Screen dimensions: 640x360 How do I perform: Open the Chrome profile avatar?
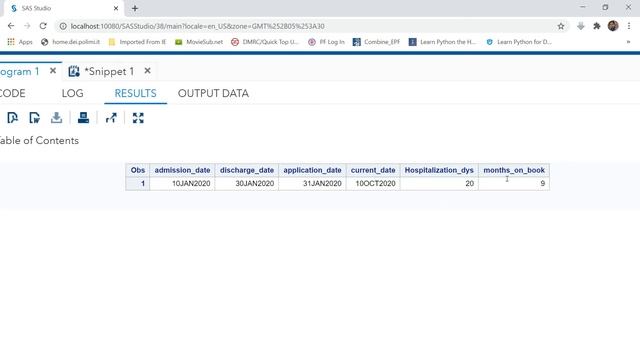tap(613, 26)
